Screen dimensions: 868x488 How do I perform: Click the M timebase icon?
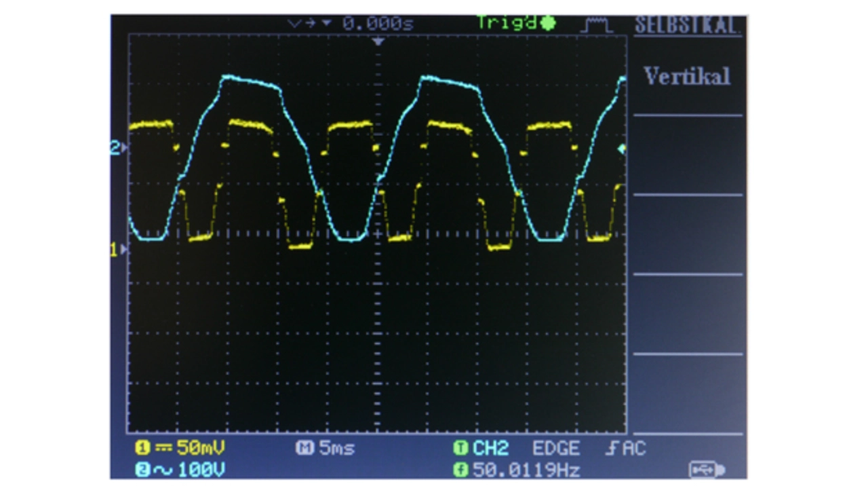(x=302, y=448)
